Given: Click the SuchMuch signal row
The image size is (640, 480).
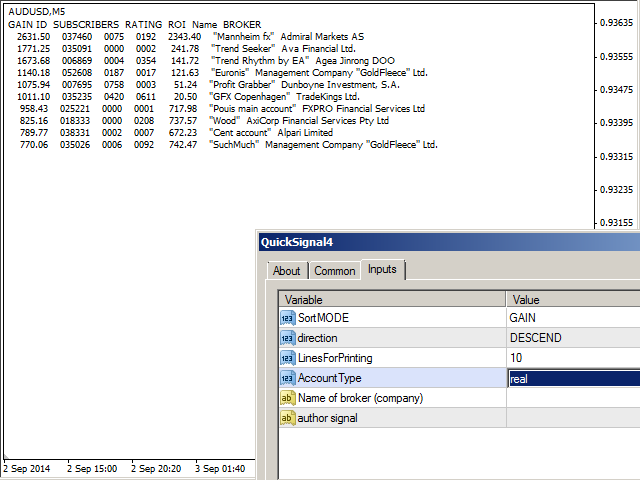Looking at the screenshot, I should [229, 144].
